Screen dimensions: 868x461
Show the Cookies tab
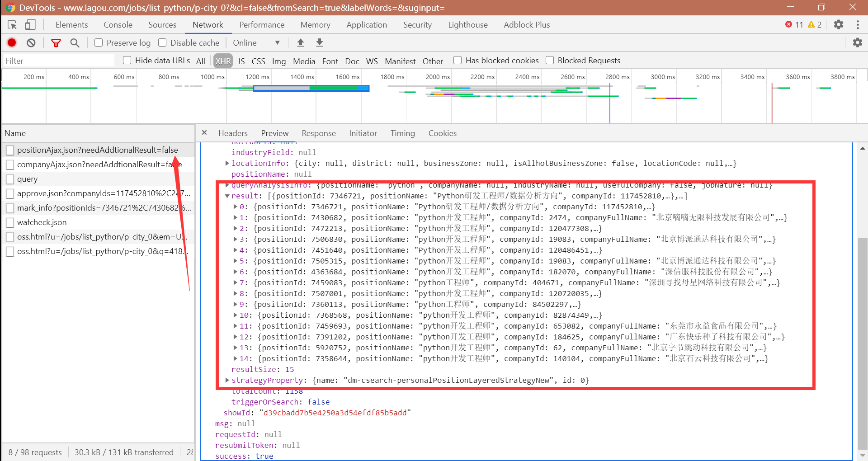(x=443, y=133)
